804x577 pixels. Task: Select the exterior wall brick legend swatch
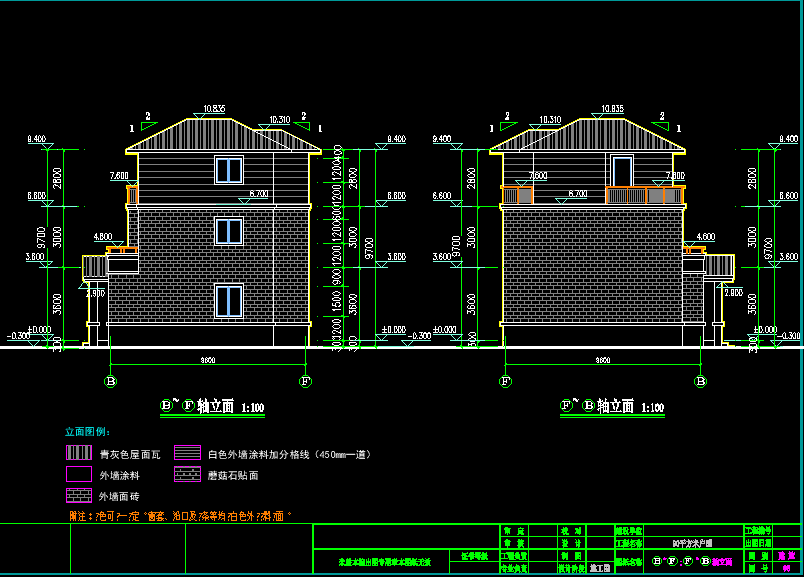tap(80, 495)
